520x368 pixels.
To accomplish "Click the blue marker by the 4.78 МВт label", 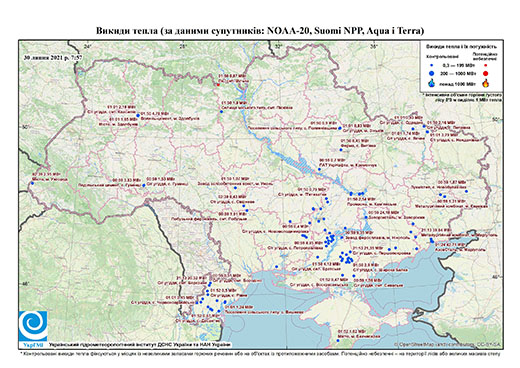I will (138, 115).
